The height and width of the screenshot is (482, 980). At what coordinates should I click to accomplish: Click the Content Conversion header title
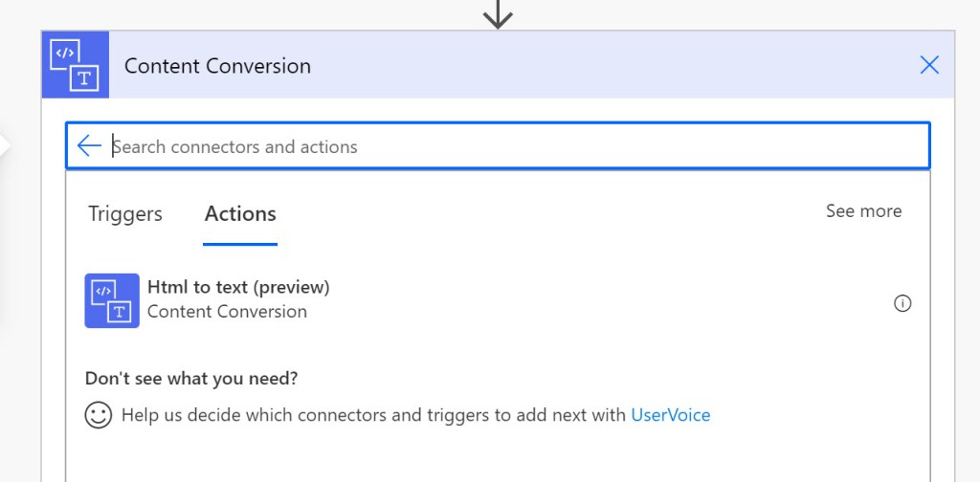click(x=217, y=66)
